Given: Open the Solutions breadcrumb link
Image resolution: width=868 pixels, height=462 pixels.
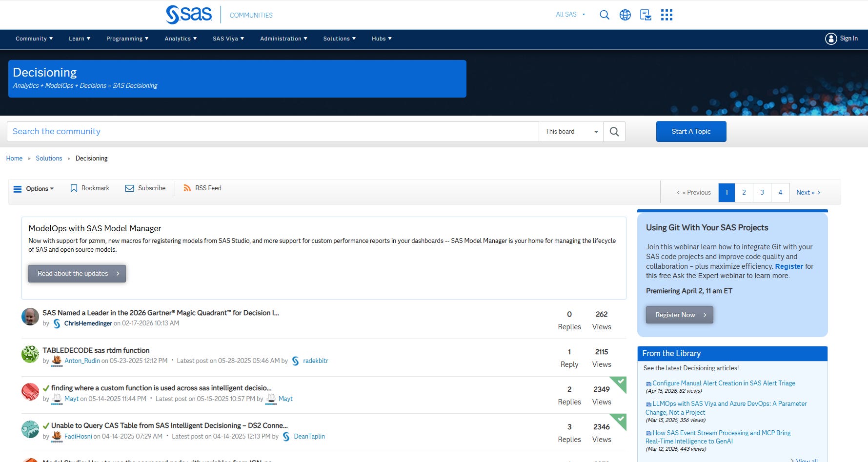Looking at the screenshot, I should pyautogui.click(x=49, y=159).
